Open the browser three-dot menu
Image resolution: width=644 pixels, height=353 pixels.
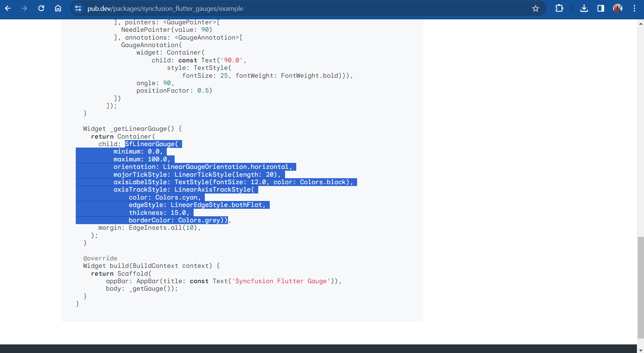click(634, 8)
